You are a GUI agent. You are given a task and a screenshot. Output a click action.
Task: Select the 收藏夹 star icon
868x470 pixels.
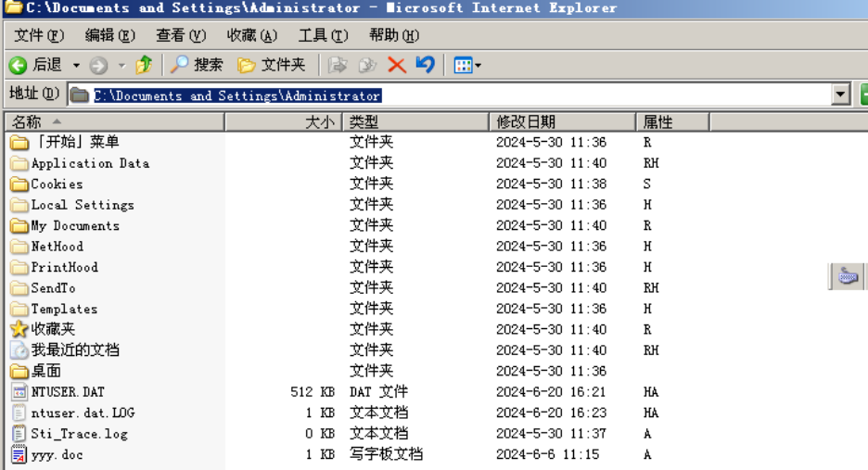tap(19, 329)
